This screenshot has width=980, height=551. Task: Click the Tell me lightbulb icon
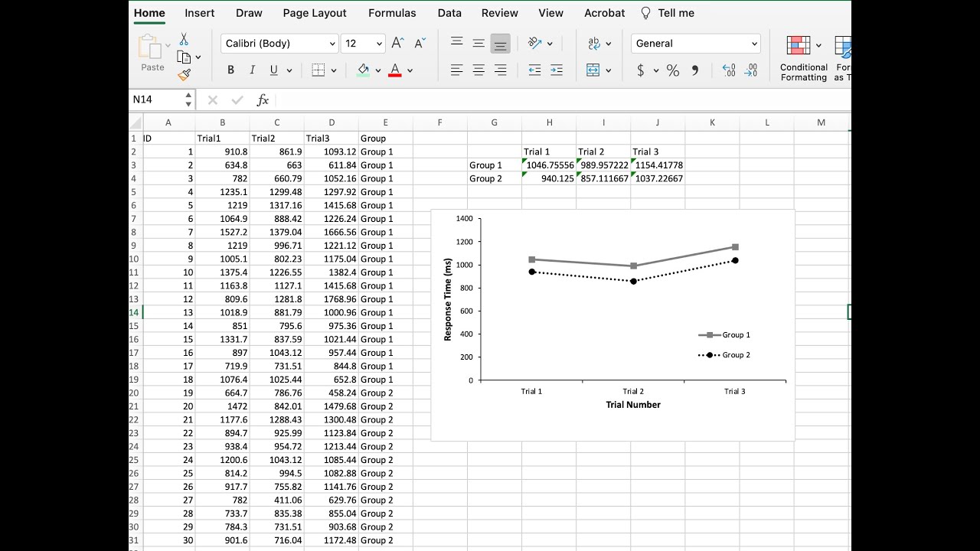645,13
